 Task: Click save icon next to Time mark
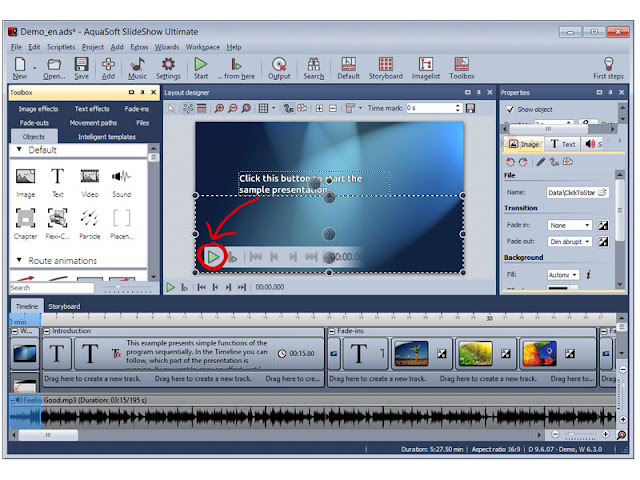[471, 108]
